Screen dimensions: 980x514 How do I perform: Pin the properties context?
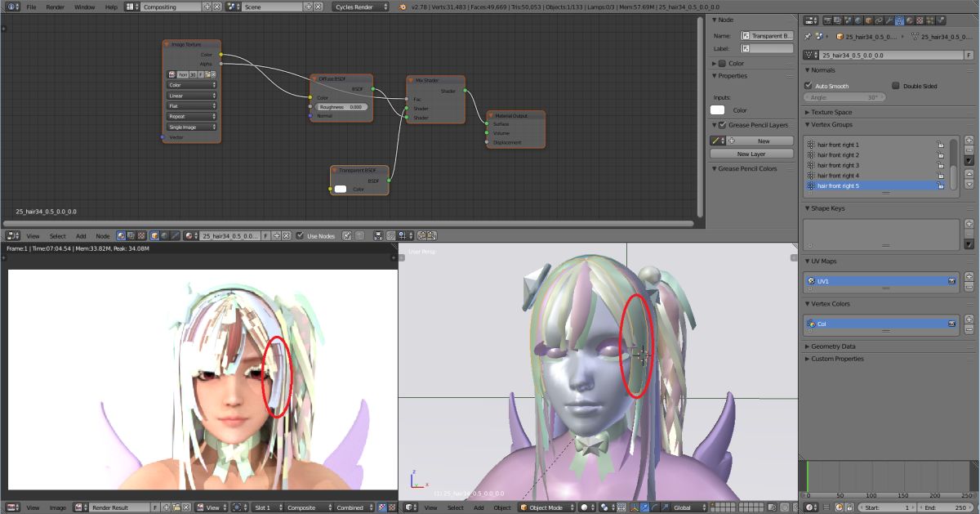(808, 37)
